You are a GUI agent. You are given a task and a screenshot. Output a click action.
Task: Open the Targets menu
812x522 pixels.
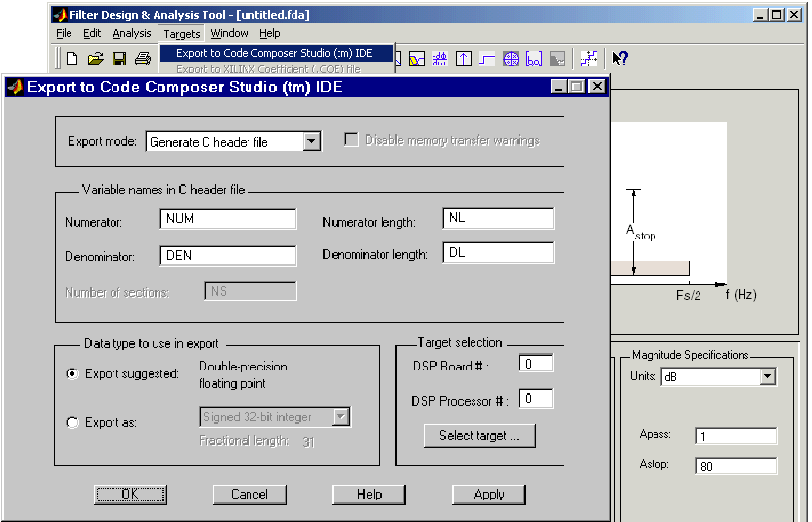pyautogui.click(x=182, y=34)
